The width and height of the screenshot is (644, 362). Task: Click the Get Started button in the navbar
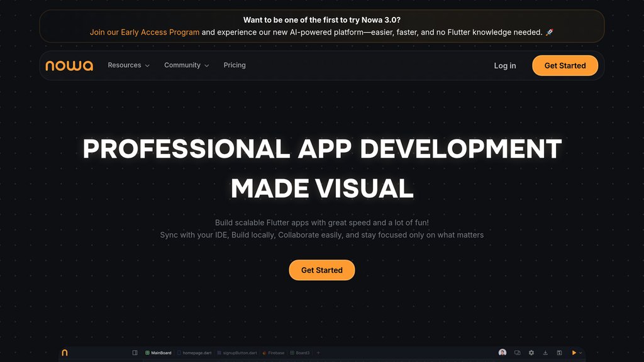pos(565,65)
